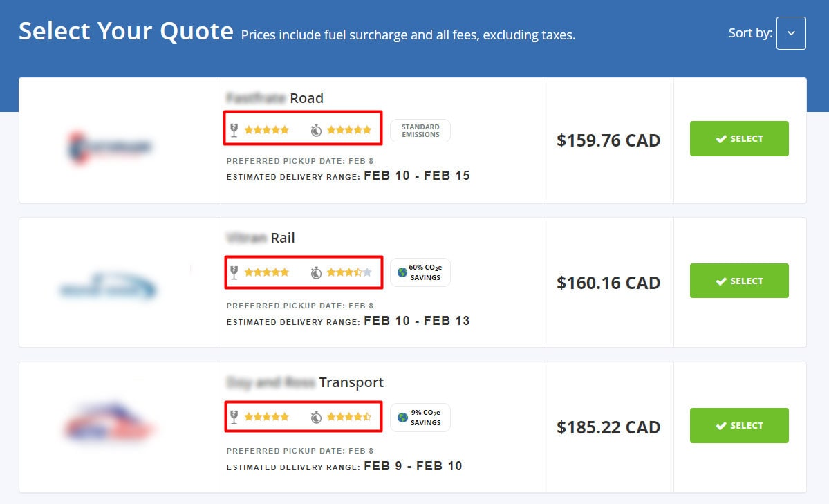The width and height of the screenshot is (829, 504).
Task: Click the wine glass rating icon for Vitran Rail
Action: pyautogui.click(x=236, y=272)
